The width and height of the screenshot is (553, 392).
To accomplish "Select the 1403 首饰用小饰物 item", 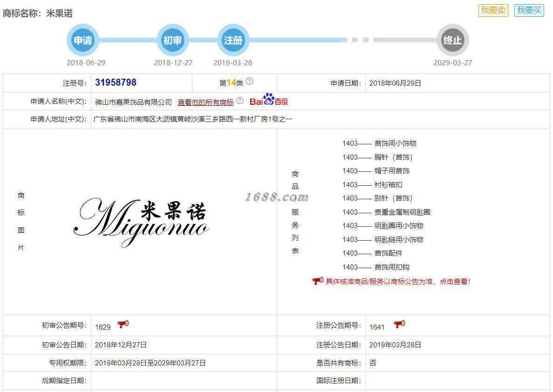I will tap(379, 143).
